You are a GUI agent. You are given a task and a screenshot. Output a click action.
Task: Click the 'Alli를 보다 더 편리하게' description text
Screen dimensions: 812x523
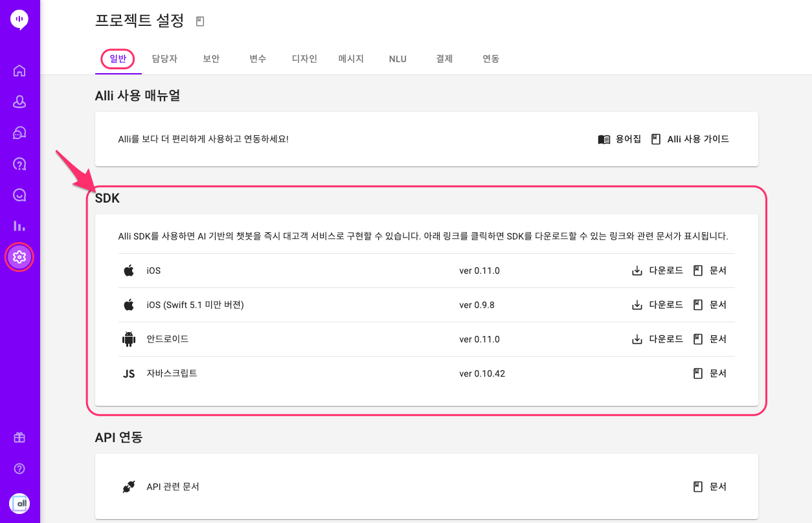(203, 139)
